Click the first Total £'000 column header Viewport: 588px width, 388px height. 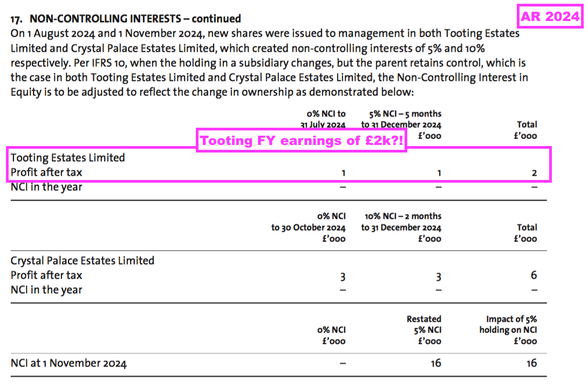[525, 130]
